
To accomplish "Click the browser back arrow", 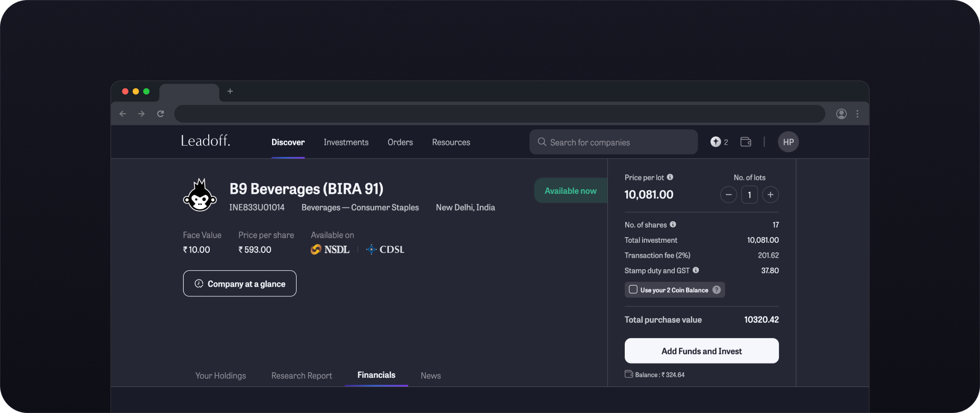I will click(122, 114).
